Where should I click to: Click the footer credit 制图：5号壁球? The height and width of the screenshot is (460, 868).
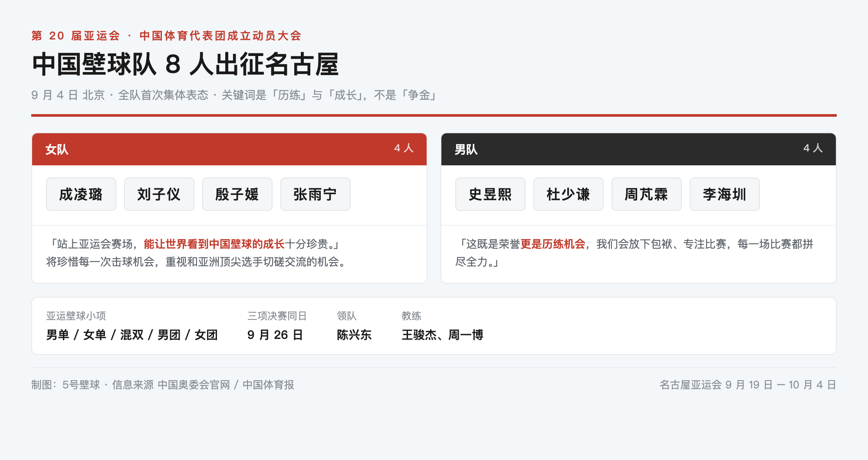(x=163, y=384)
